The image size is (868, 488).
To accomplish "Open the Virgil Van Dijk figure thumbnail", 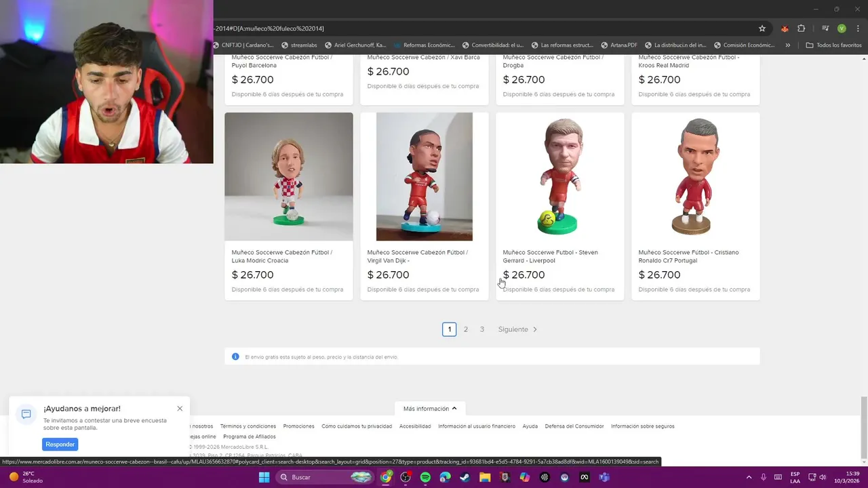I will pos(425,176).
